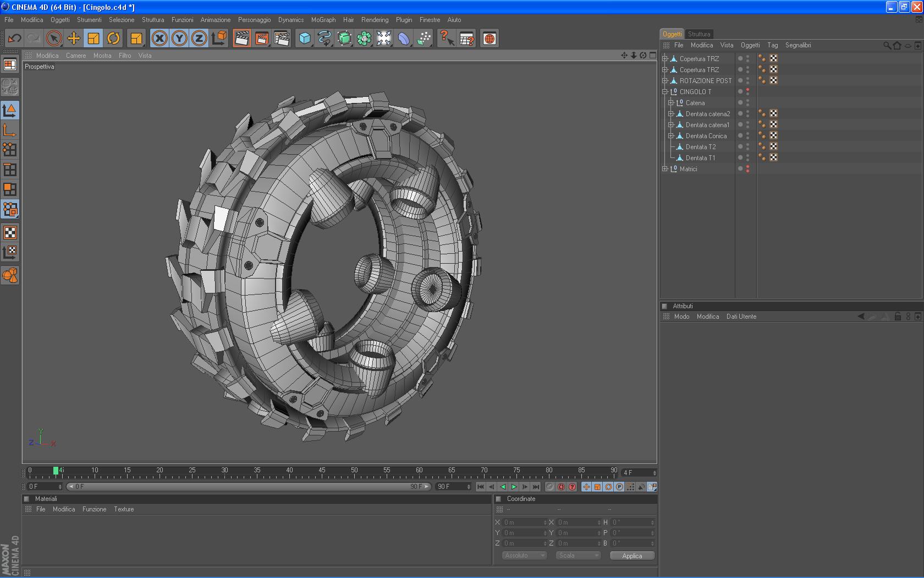
Task: Expand the Catena object tree
Action: point(671,103)
